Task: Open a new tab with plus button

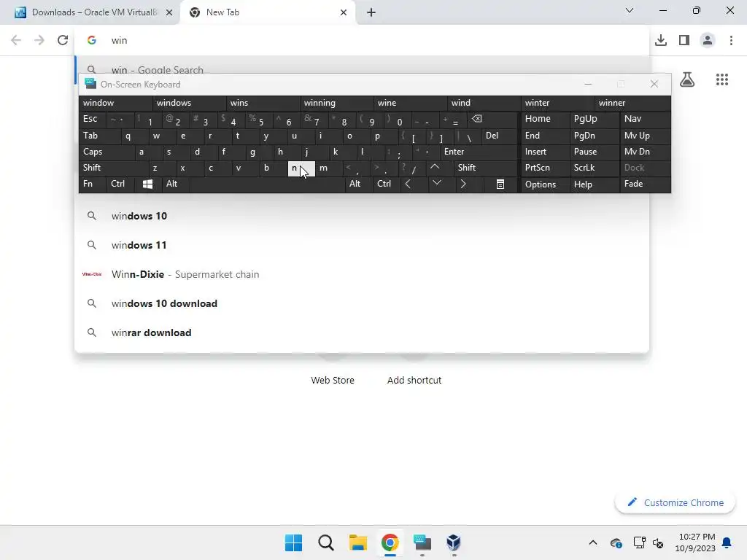Action: point(371,12)
